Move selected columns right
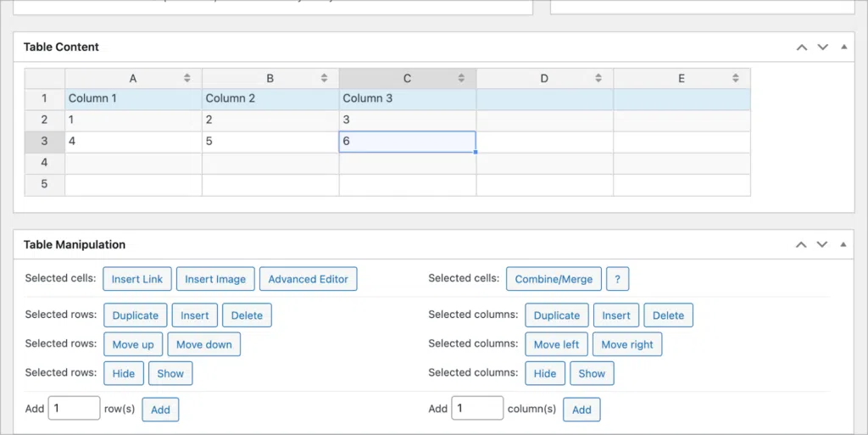Viewport: 868px width, 435px height. 627,344
